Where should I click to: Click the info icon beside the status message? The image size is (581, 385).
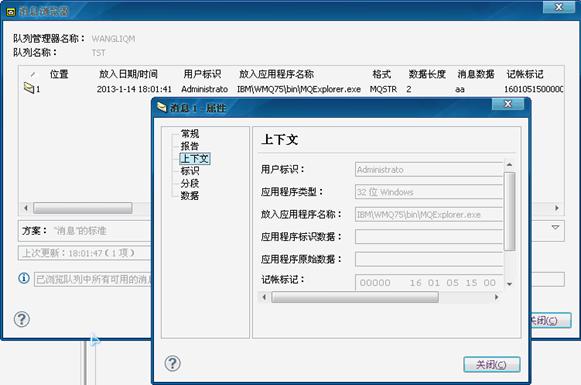pos(24,278)
